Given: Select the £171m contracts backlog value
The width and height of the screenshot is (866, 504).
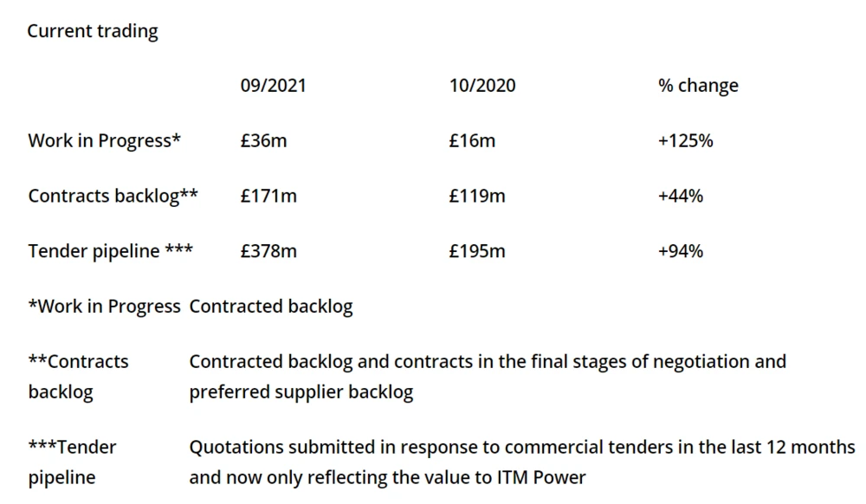Looking at the screenshot, I should point(268,196).
